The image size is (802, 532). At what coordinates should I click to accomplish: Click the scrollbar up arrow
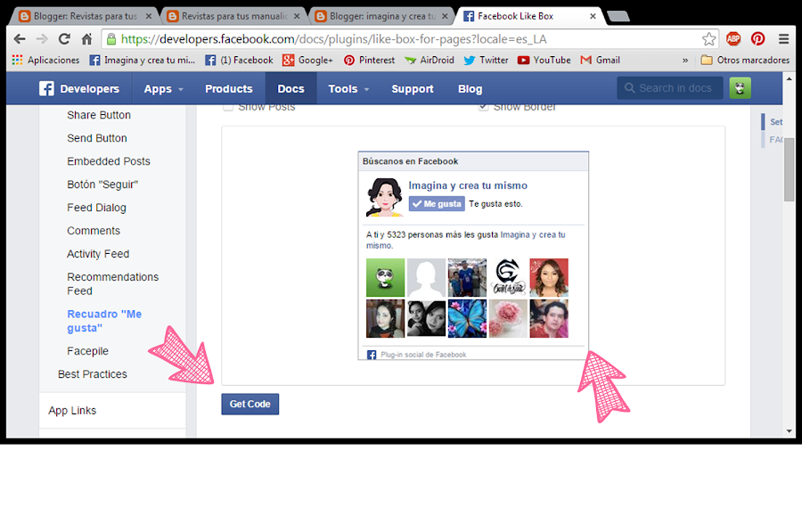[x=789, y=79]
